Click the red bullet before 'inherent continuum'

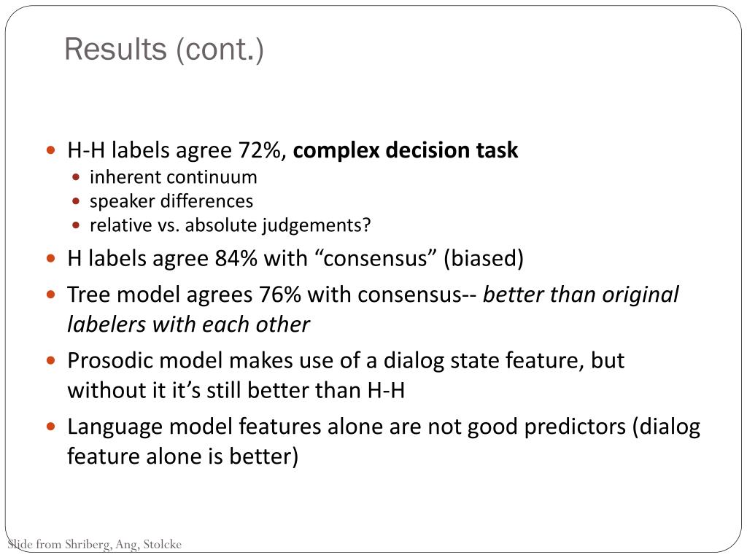click(x=76, y=177)
